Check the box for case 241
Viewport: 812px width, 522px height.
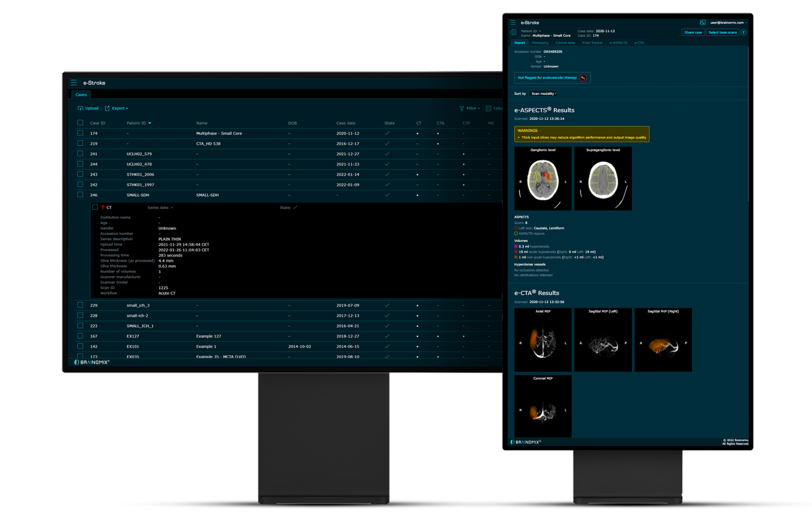click(x=80, y=154)
